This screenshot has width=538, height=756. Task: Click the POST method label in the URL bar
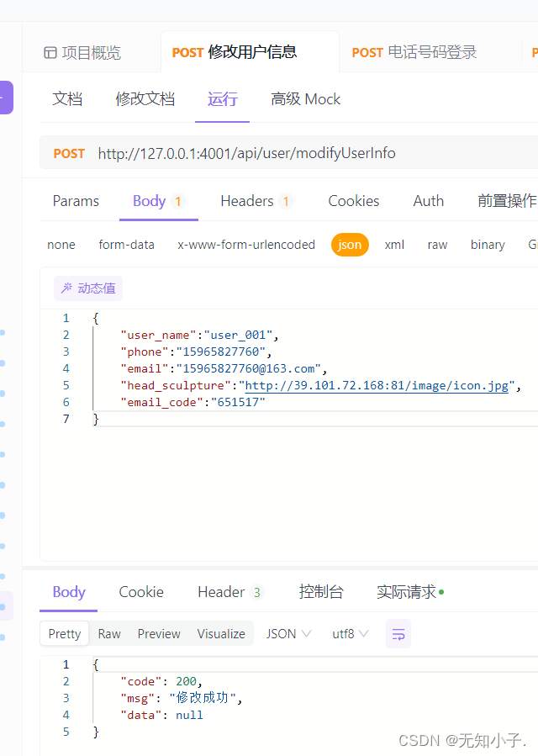pos(69,153)
